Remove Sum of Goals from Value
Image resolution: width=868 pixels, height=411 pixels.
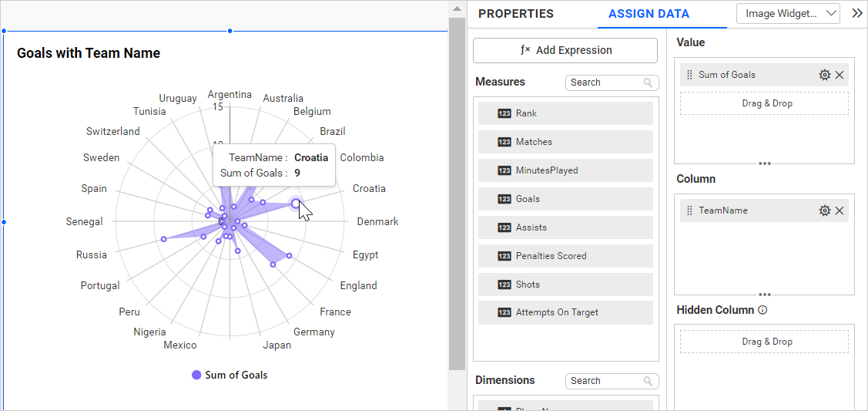click(x=840, y=75)
